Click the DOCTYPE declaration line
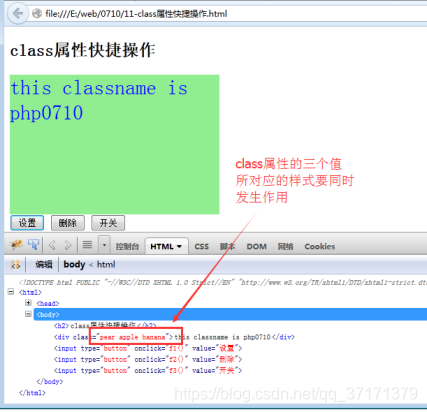This screenshot has width=427, height=412. tap(223, 283)
